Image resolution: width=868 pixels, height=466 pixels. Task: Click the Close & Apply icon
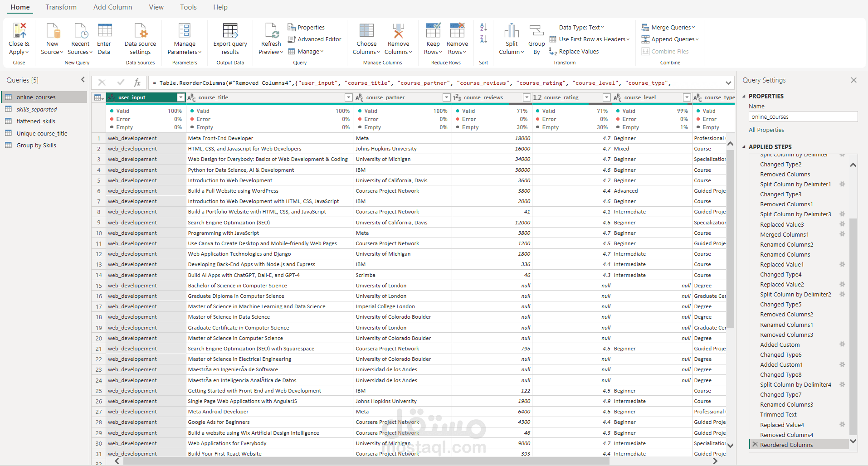click(19, 30)
